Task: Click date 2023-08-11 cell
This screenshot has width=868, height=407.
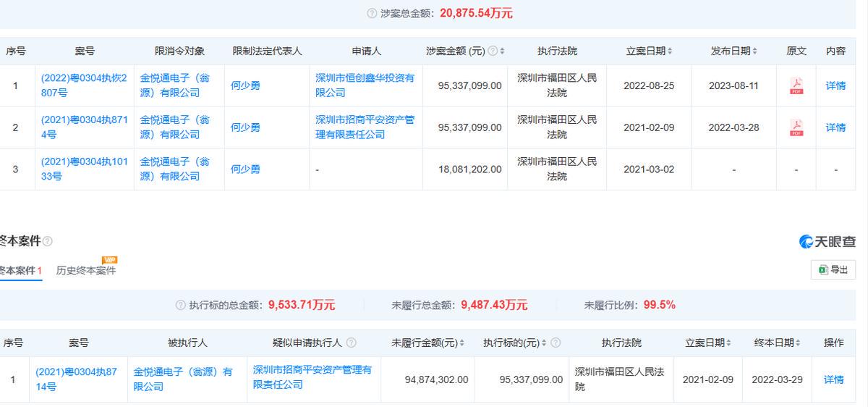Action: (733, 85)
